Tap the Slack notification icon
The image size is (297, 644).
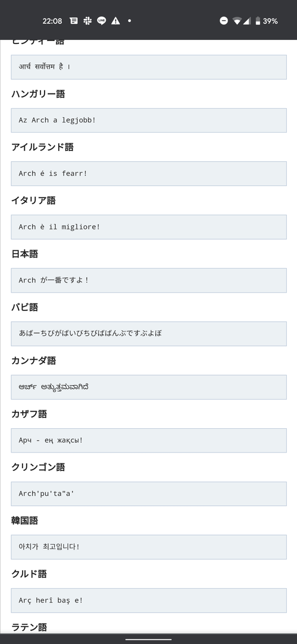(x=87, y=21)
